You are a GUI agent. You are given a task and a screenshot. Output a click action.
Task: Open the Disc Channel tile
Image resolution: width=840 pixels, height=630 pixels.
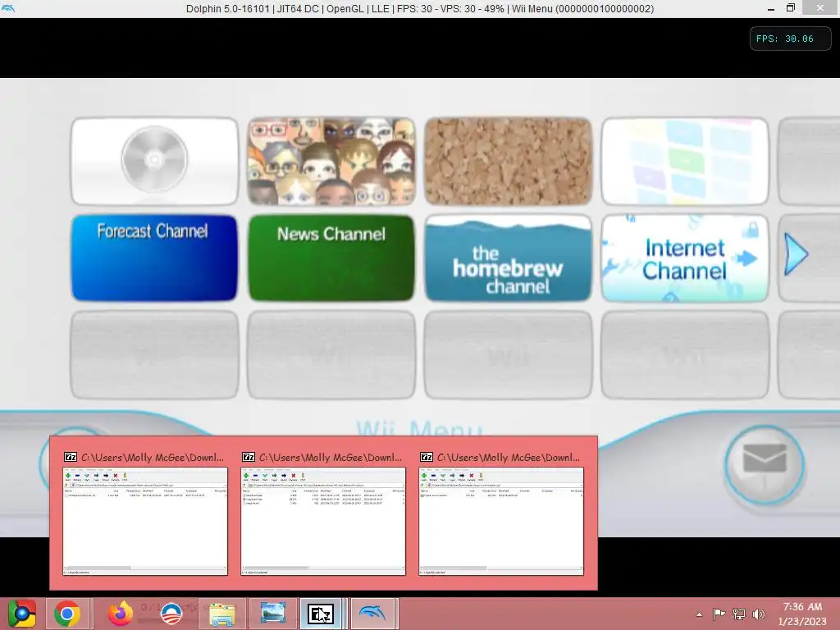tap(154, 161)
